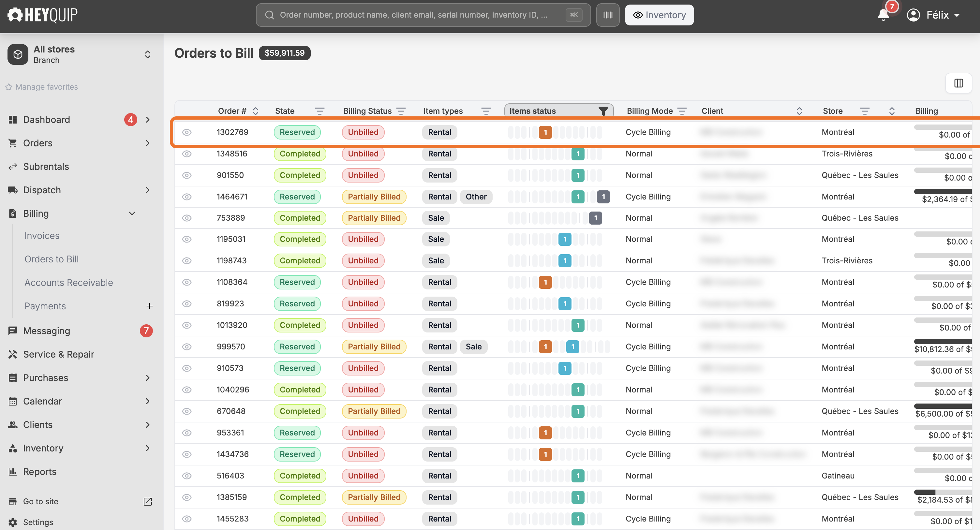Filter by Billing Status column icon
Image resolution: width=980 pixels, height=530 pixels.
pyautogui.click(x=401, y=111)
